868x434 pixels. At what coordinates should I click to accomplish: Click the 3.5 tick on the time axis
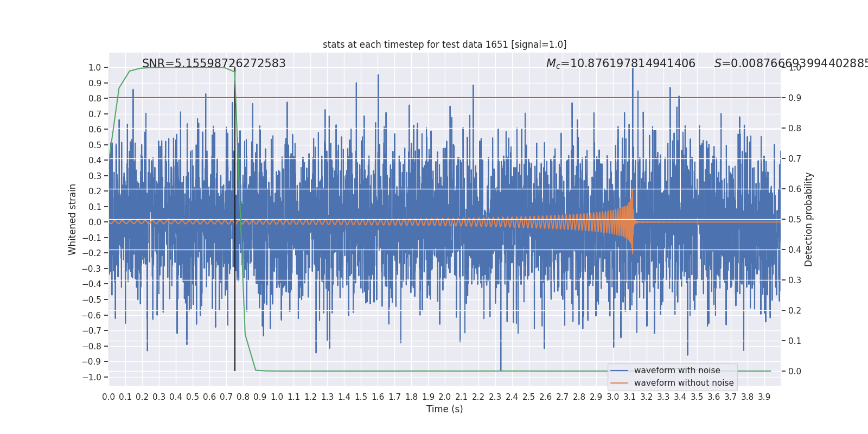697,397
